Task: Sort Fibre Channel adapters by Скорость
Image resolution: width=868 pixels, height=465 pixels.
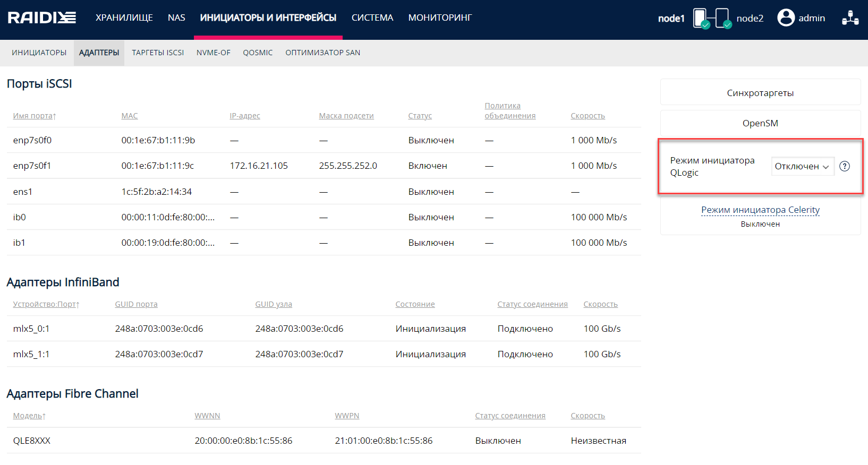Action: [x=588, y=416]
